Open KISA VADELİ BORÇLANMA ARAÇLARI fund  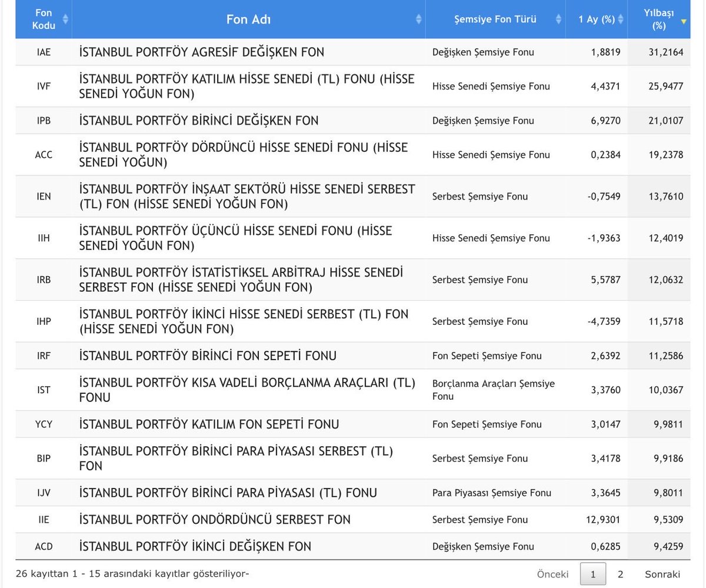pyautogui.click(x=247, y=390)
